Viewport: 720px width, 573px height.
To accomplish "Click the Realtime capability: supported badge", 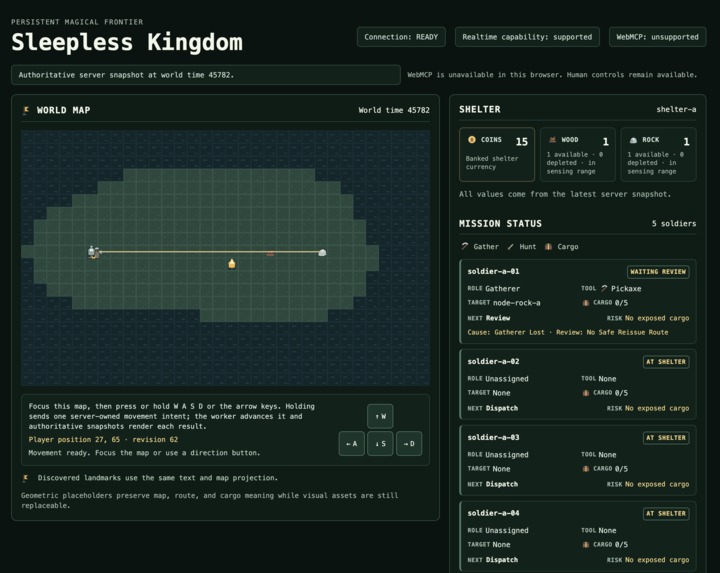I will (x=527, y=37).
